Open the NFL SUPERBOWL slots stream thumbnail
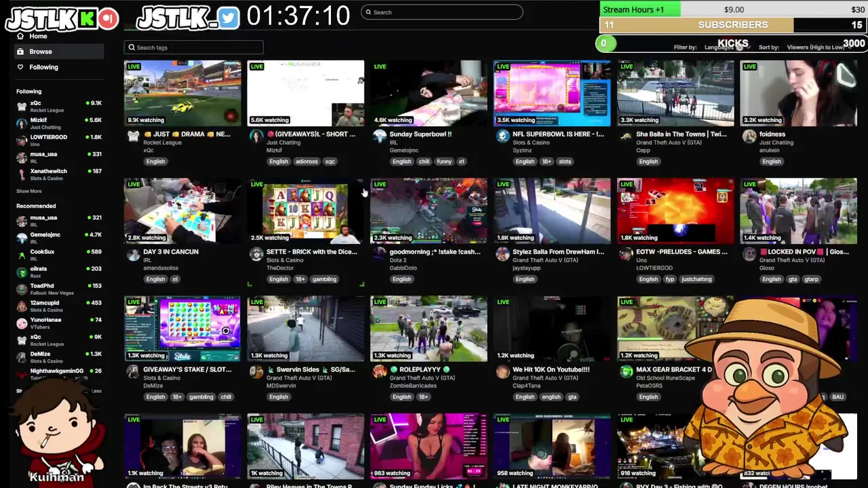Image resolution: width=868 pixels, height=488 pixels. 552,93
